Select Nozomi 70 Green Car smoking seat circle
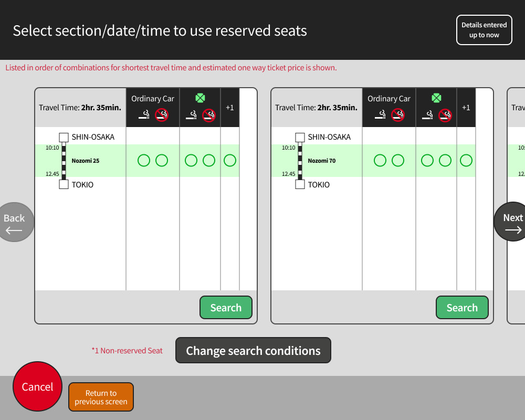525x420 pixels. click(427, 161)
